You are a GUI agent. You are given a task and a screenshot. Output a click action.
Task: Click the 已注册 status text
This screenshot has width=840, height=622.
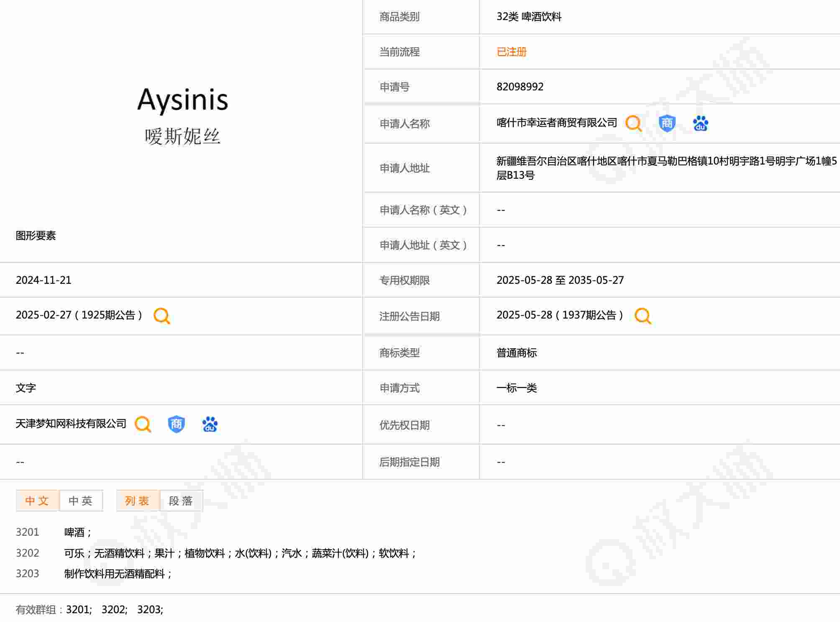511,52
